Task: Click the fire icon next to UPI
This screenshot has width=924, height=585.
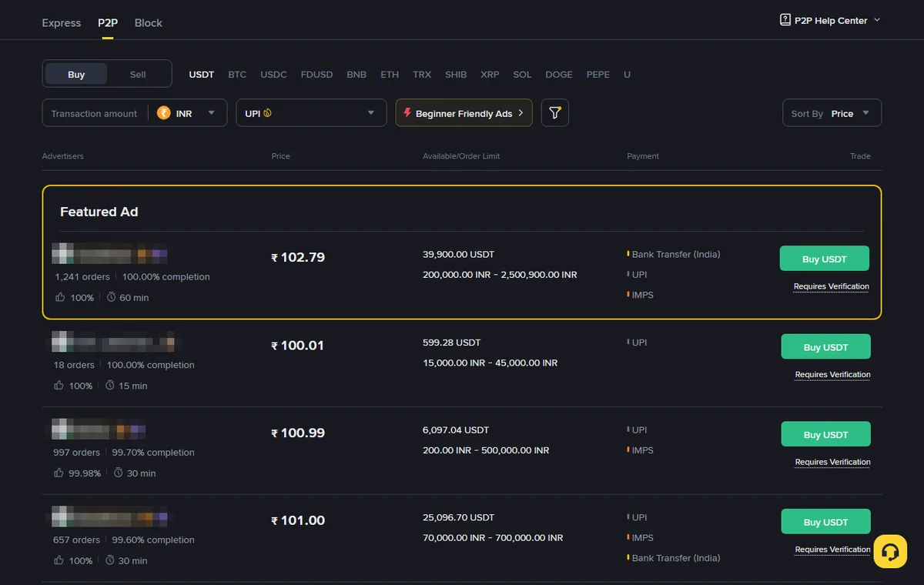Action: pos(267,113)
